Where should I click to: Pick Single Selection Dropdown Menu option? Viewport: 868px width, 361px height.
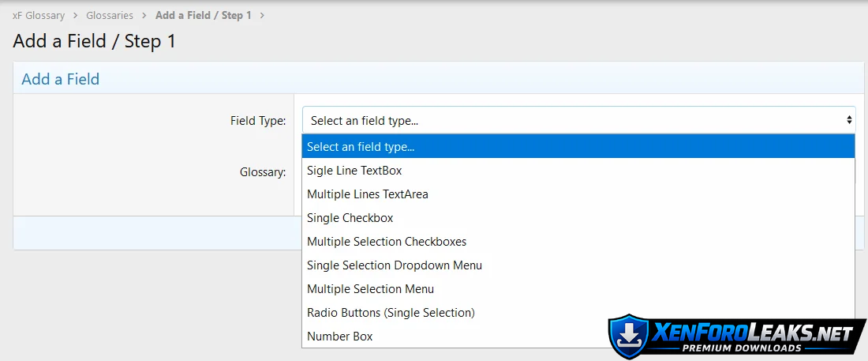tap(394, 265)
